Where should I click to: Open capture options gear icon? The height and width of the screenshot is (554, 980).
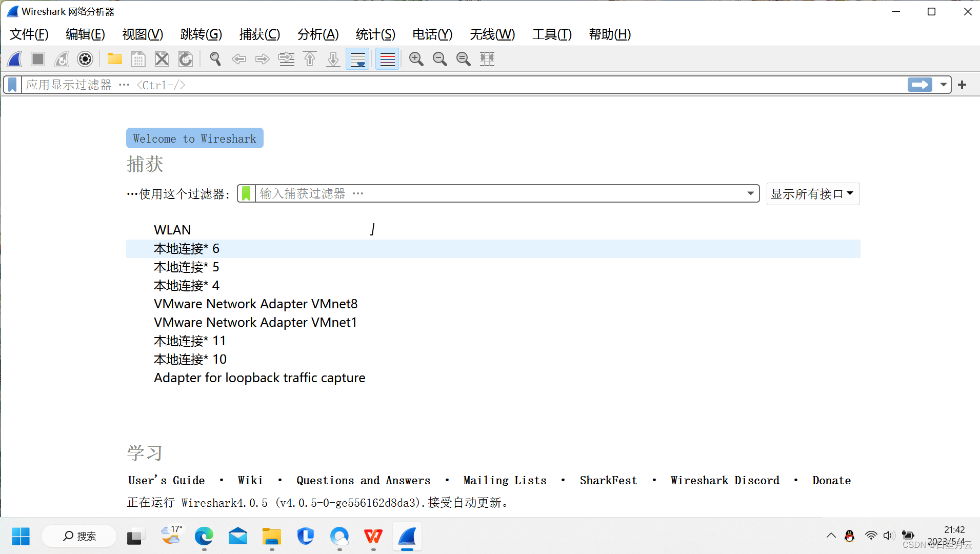(x=85, y=59)
